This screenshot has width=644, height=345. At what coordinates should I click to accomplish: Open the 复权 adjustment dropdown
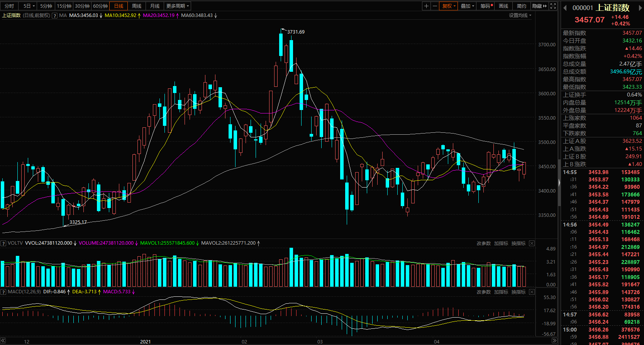pyautogui.click(x=449, y=6)
